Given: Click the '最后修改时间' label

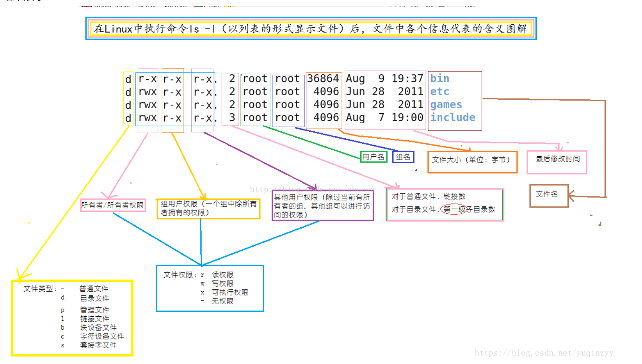Looking at the screenshot, I should point(558,159).
